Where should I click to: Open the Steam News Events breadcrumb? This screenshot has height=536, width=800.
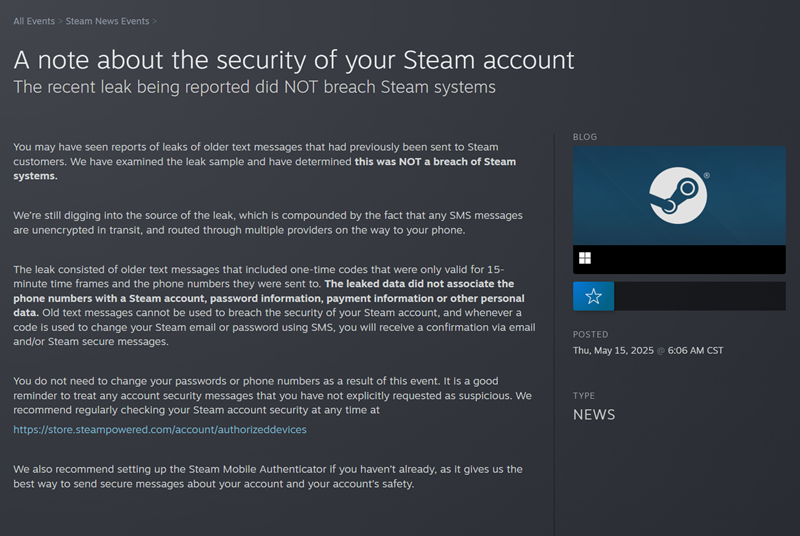pyautogui.click(x=107, y=21)
